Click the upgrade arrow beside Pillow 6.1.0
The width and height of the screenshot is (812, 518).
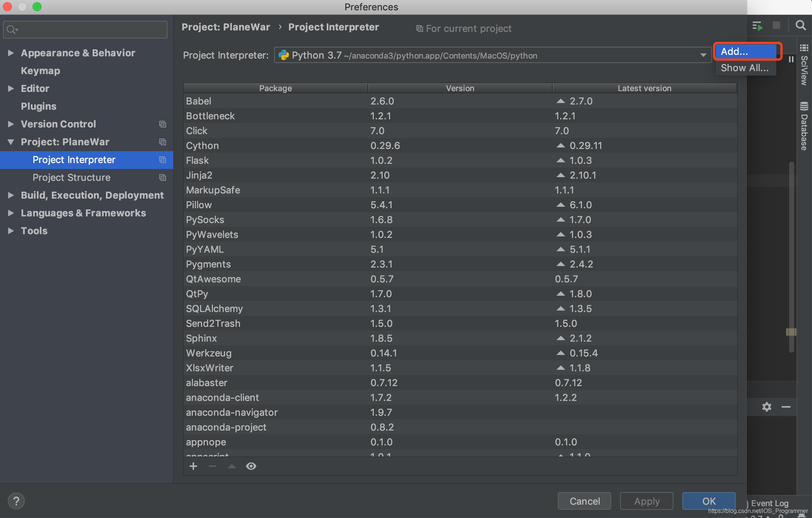[561, 205]
